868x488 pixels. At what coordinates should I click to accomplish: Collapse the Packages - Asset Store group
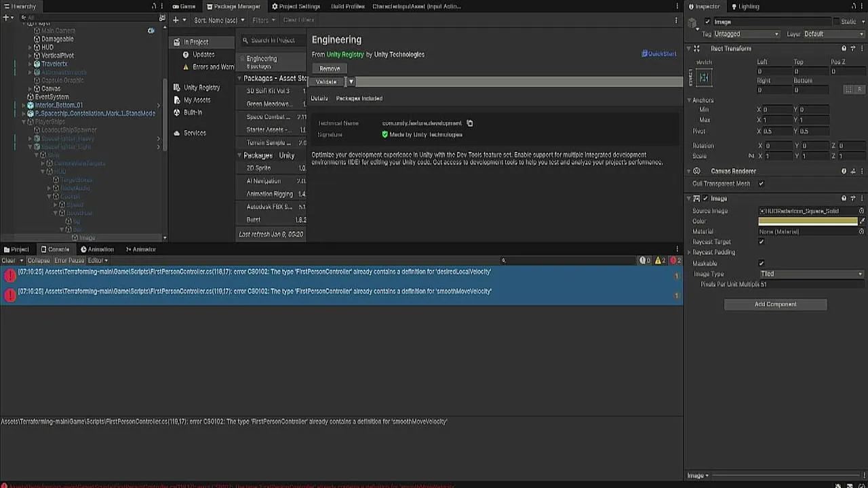240,79
